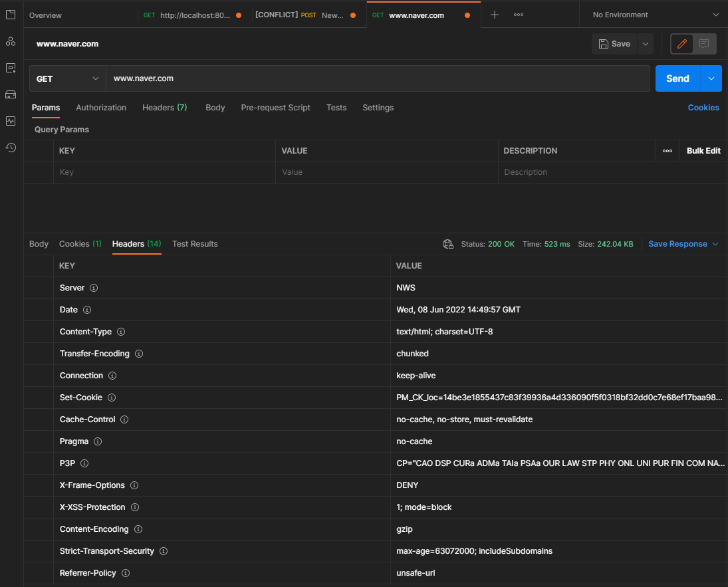Screen dimensions: 728x587
Task: Open the request Headers (7) tab
Action: click(x=165, y=108)
